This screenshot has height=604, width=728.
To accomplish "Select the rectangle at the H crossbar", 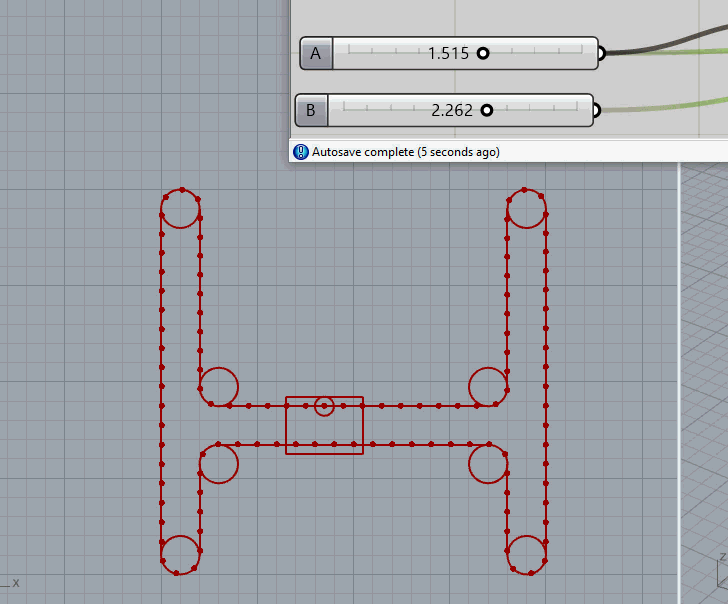I will (x=324, y=452).
